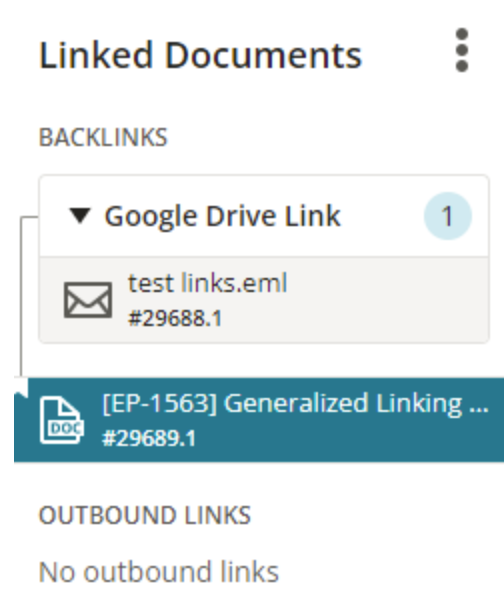Click the backlink count badge showing 1
Screen dimensions: 504x614
point(448,216)
